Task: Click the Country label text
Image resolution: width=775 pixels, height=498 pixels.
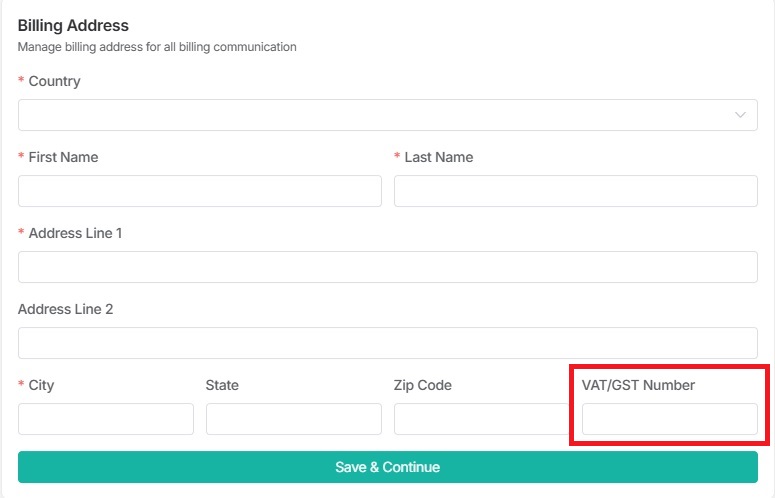Action: pyautogui.click(x=54, y=81)
